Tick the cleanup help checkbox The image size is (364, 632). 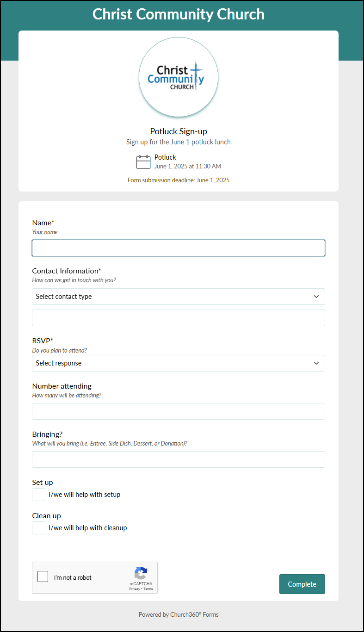pyautogui.click(x=39, y=528)
